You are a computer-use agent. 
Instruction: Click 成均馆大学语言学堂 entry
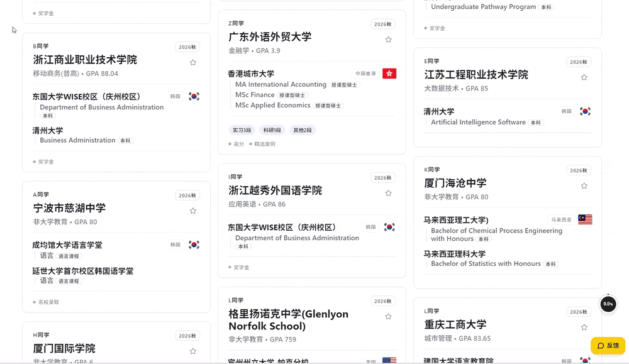pos(67,245)
